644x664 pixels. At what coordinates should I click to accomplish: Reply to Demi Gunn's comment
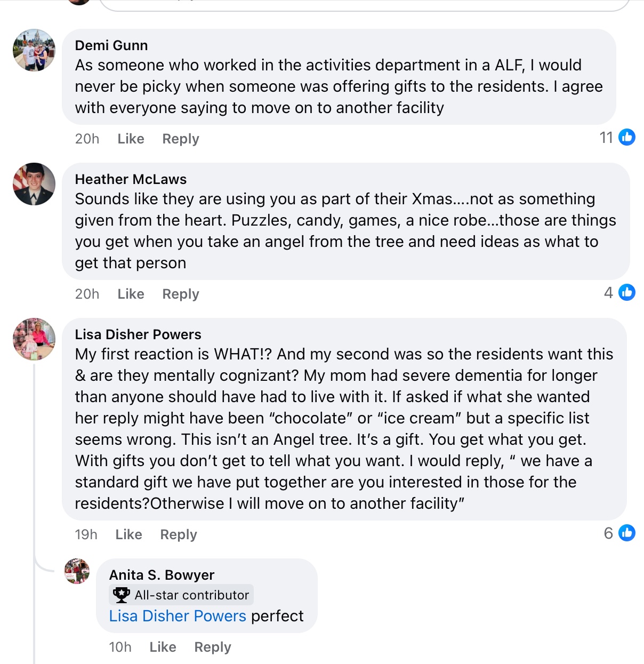click(x=181, y=139)
